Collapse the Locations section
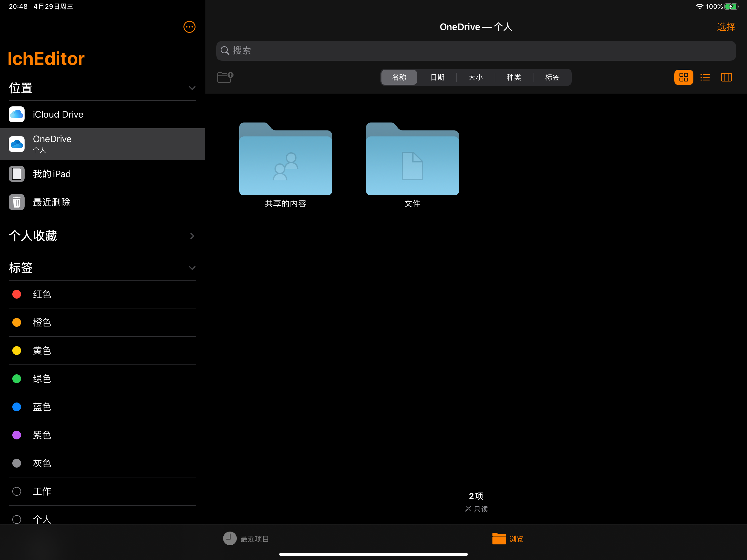This screenshot has height=560, width=747. coord(192,88)
